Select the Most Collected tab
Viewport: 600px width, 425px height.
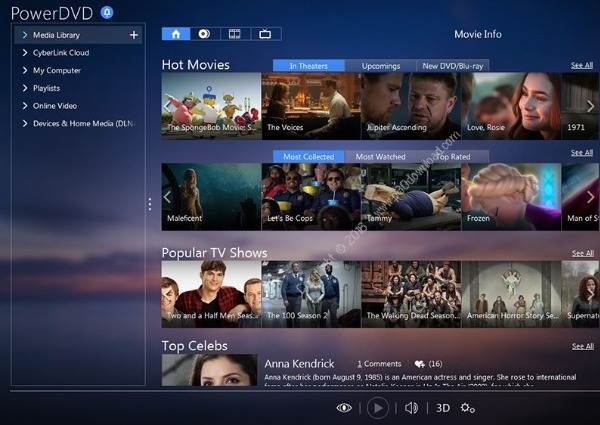(x=308, y=156)
